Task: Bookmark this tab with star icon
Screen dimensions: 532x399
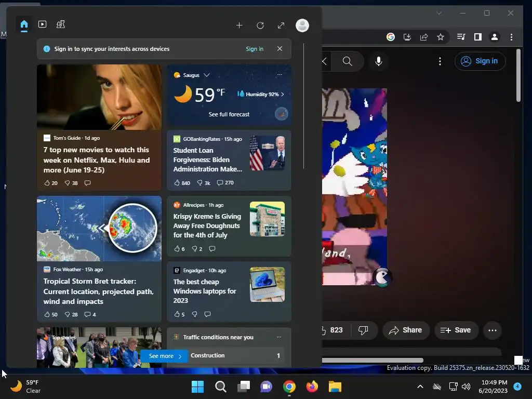Action: pyautogui.click(x=441, y=37)
